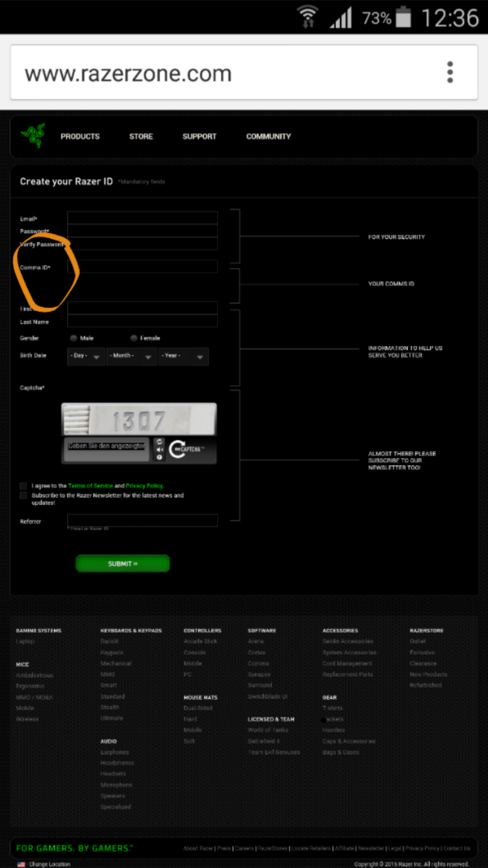Focus the Referrer input field
488x868 pixels.
pyautogui.click(x=142, y=520)
